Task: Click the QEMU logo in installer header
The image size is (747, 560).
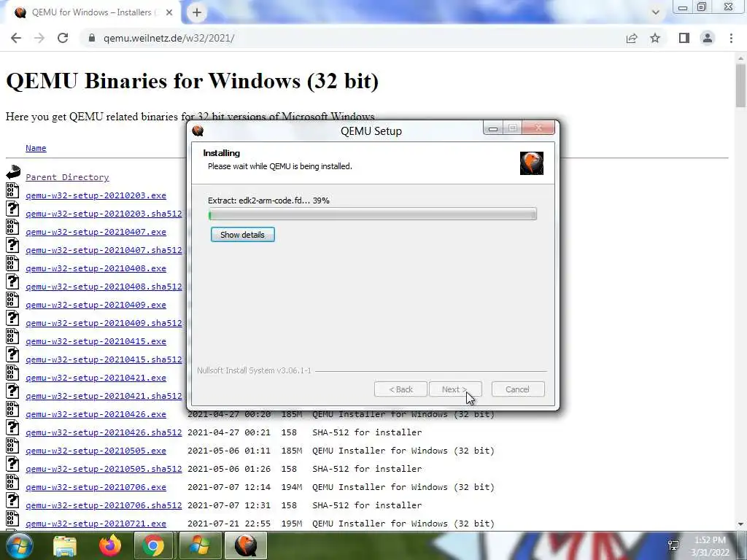Action: (532, 163)
